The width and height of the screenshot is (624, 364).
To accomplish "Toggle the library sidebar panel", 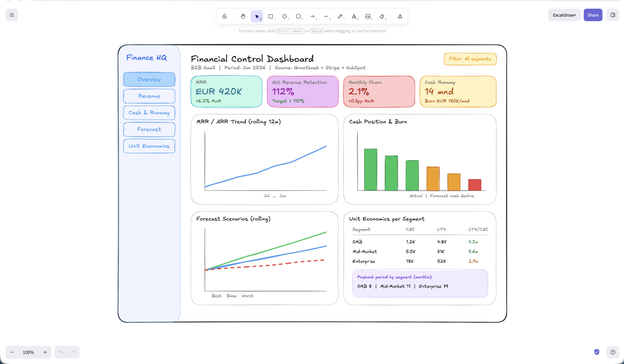I will tap(613, 15).
